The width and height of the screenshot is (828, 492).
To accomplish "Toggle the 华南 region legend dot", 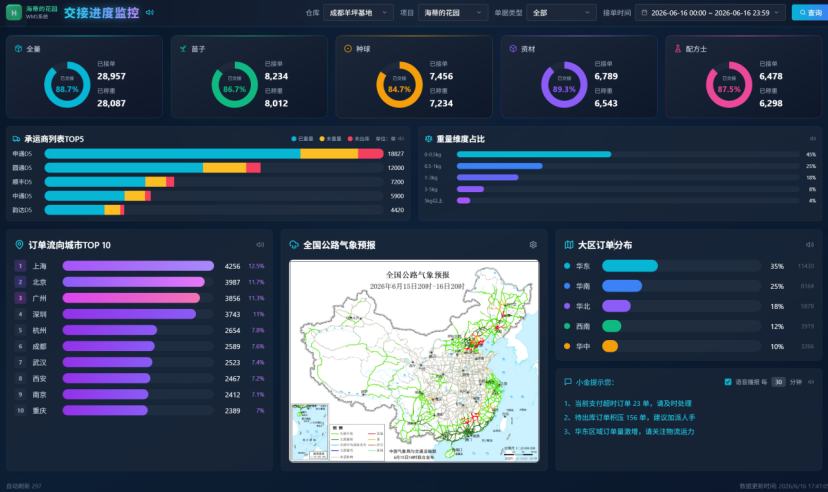I will 567,286.
